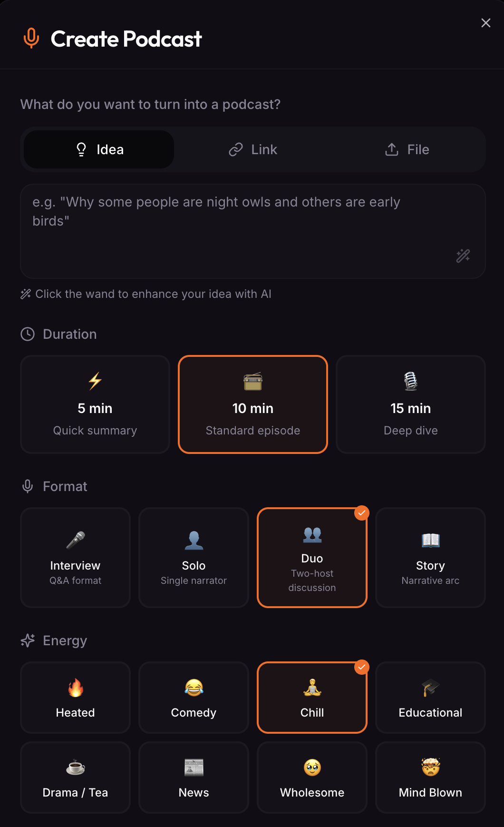Select the Solo single narrator format

194,558
